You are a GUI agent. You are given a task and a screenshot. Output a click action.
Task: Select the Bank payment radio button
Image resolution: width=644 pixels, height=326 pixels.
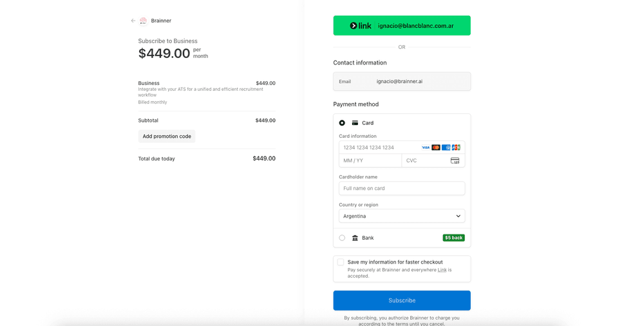[342, 238]
